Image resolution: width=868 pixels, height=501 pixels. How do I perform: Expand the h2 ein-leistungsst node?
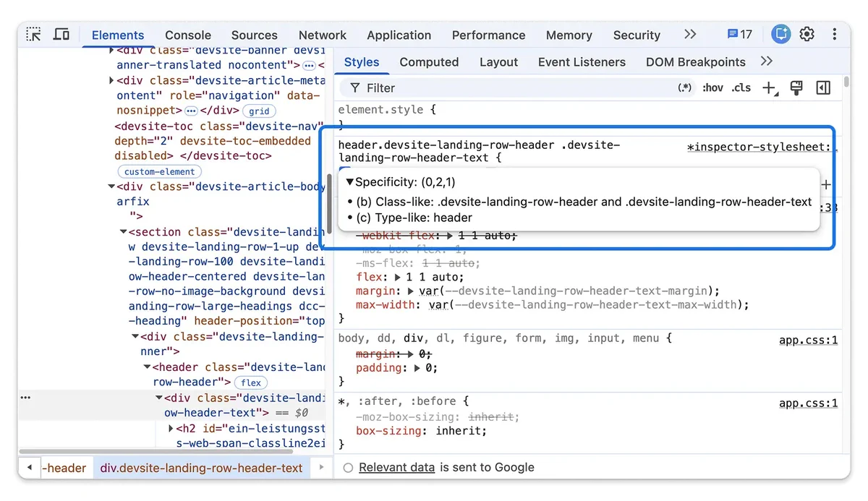(171, 428)
